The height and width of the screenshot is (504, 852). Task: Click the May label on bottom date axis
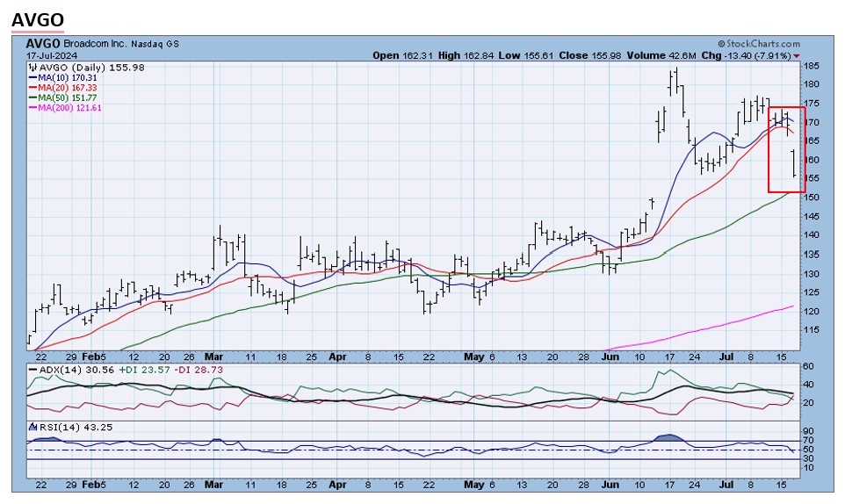(473, 485)
